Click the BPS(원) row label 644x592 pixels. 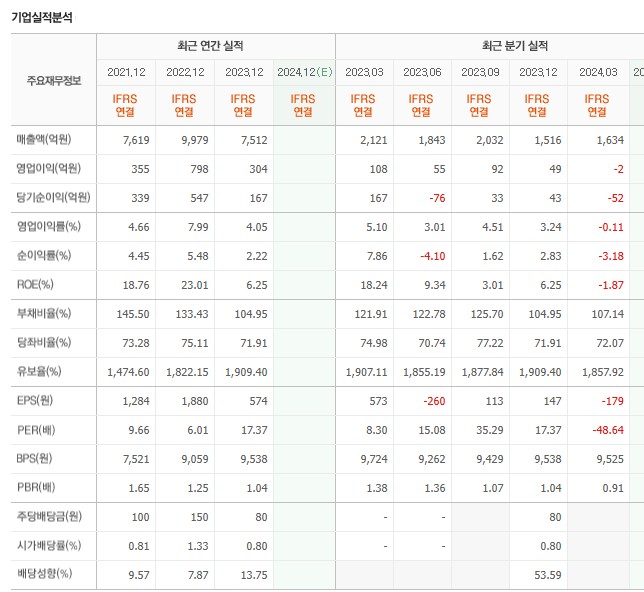(x=34, y=458)
